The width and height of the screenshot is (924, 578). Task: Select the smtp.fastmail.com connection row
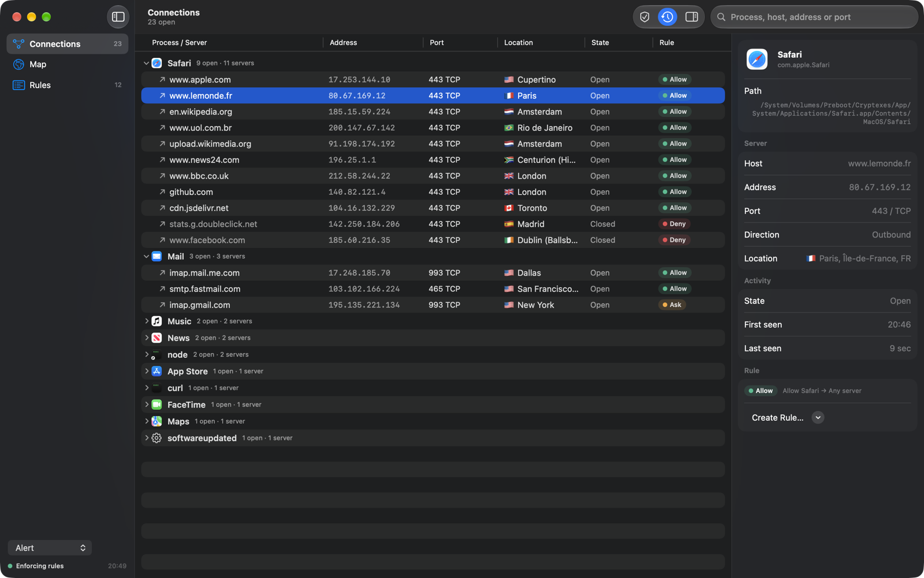click(x=433, y=289)
